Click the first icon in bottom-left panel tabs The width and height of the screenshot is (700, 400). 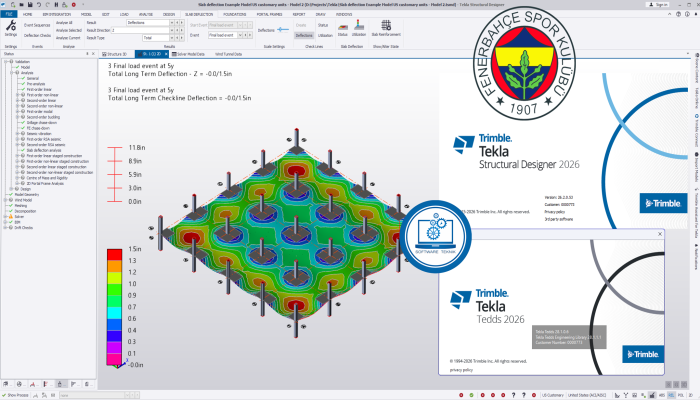(x=6, y=384)
